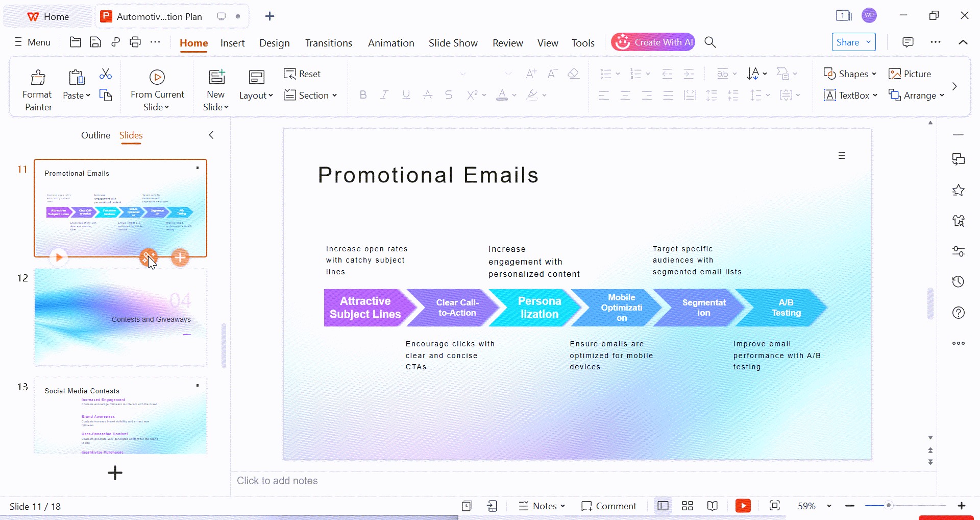
Task: Expand the Shapes dropdown
Action: (849, 74)
